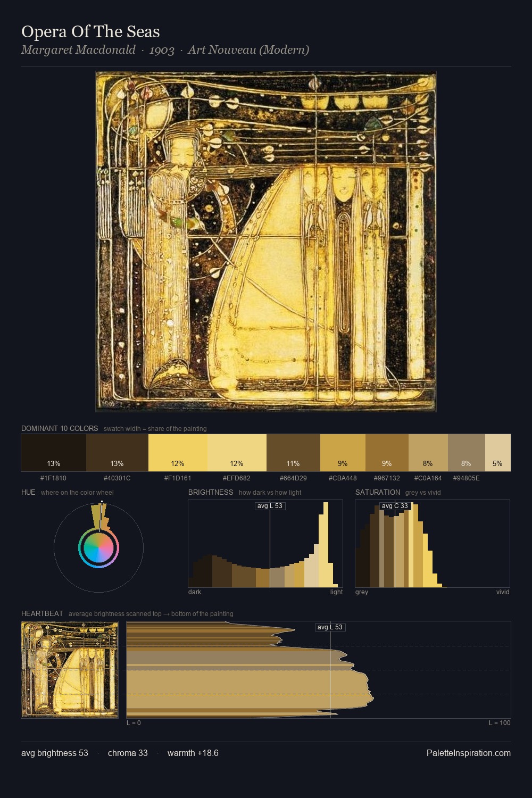Click the artist name Margaret Macdonald

tap(78, 50)
